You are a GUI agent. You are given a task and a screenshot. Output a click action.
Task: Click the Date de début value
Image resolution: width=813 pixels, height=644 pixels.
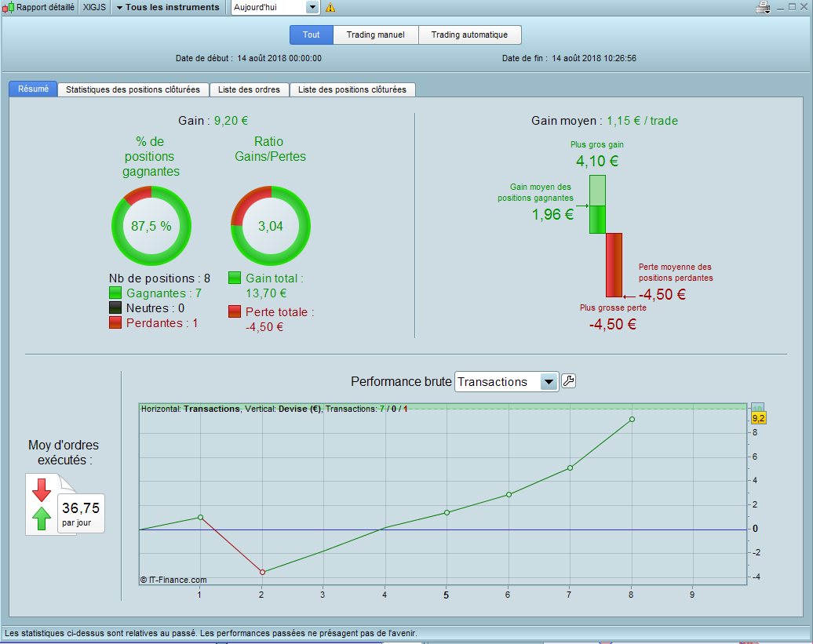coord(279,58)
